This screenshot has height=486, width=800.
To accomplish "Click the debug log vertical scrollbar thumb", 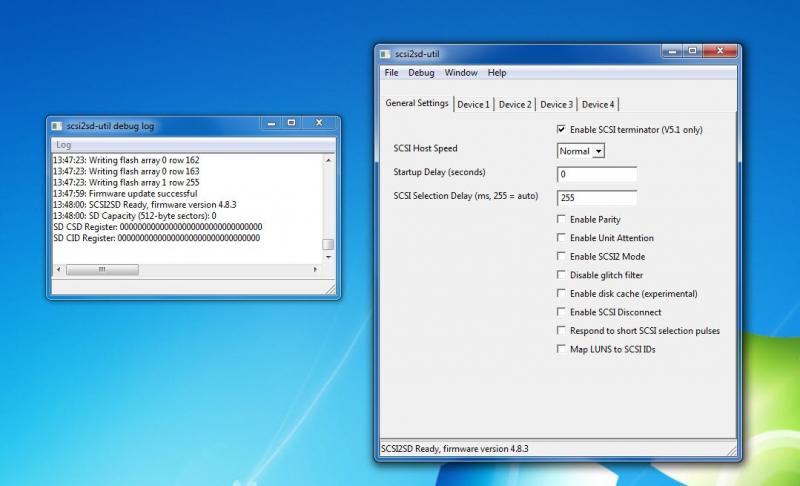I will 328,244.
